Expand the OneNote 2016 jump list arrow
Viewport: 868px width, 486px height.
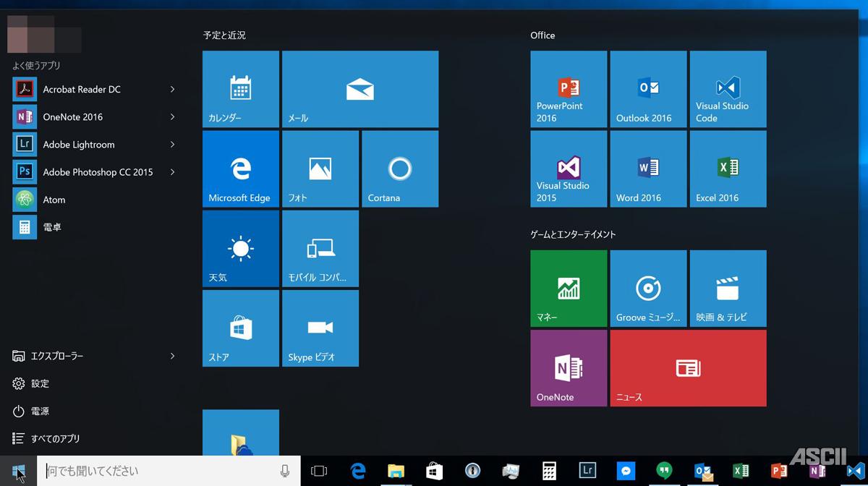click(172, 116)
